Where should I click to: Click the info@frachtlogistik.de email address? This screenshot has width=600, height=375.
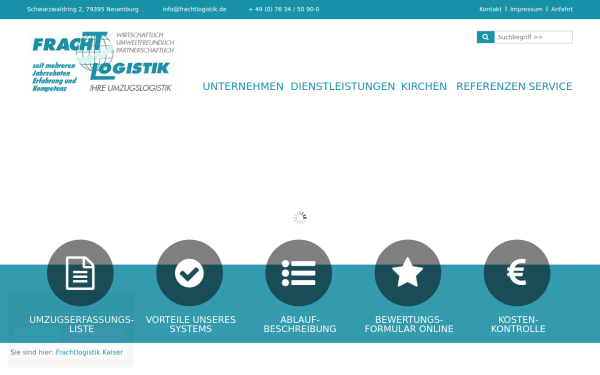[x=194, y=9]
